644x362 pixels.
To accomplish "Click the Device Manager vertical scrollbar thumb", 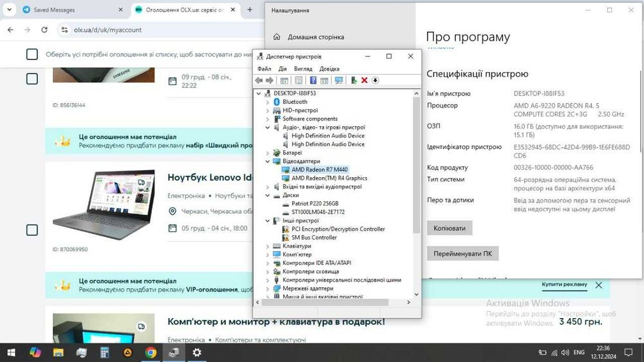I will coord(417,165).
